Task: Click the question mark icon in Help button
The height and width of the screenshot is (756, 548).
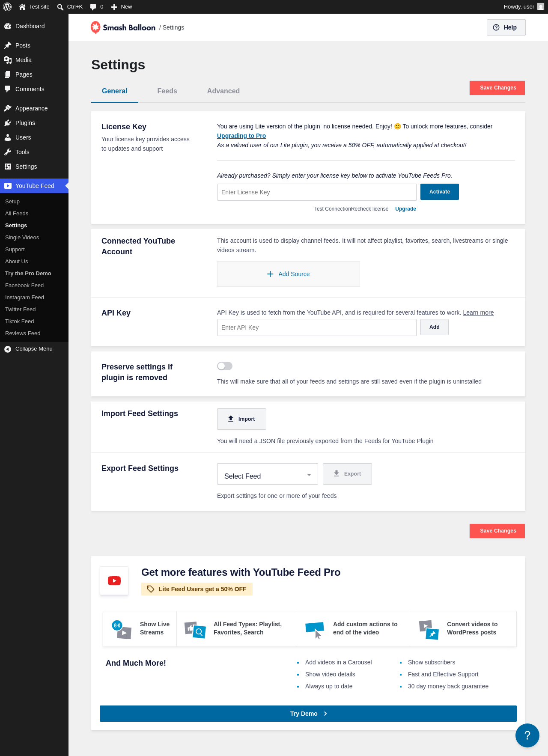Action: (x=496, y=27)
